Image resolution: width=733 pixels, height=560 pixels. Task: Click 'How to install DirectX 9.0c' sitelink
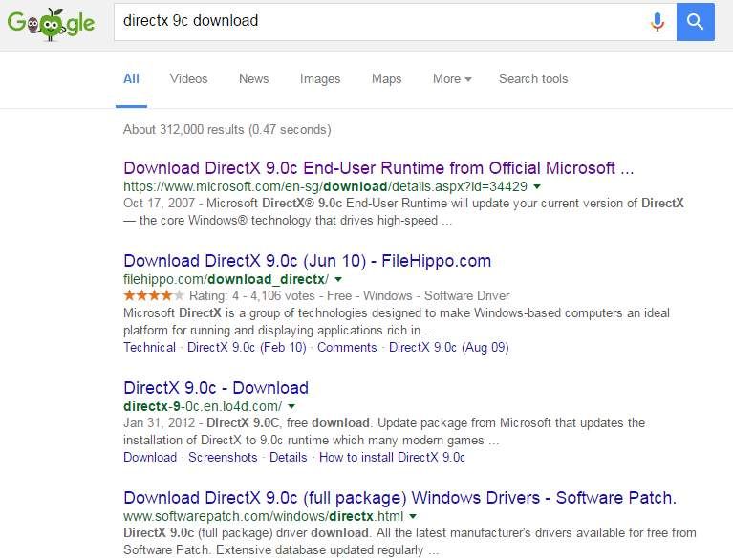[392, 458]
